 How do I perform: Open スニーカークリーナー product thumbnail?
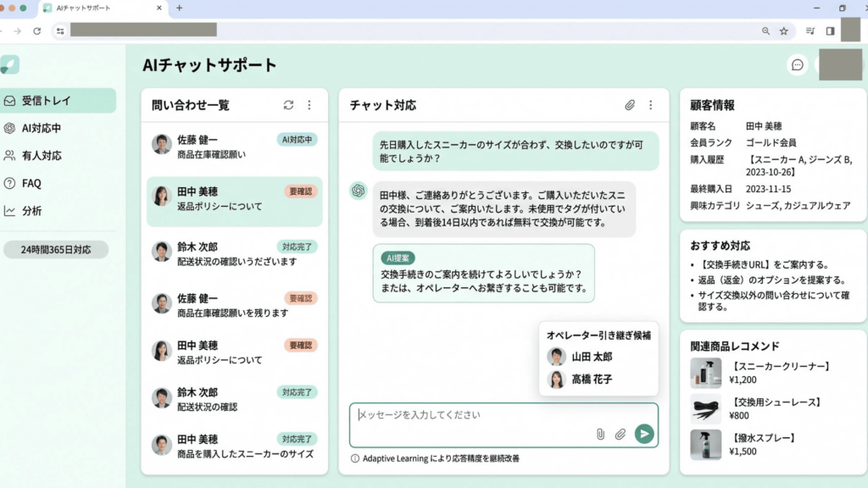click(706, 373)
